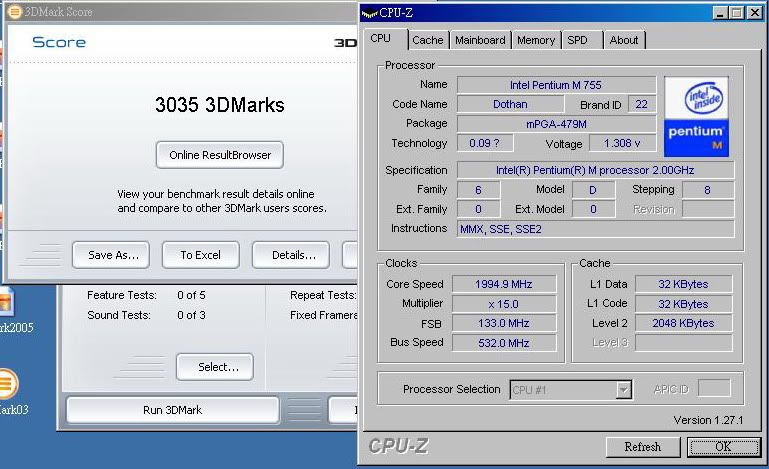Click the CPU-Z title bar icon

pos(369,14)
